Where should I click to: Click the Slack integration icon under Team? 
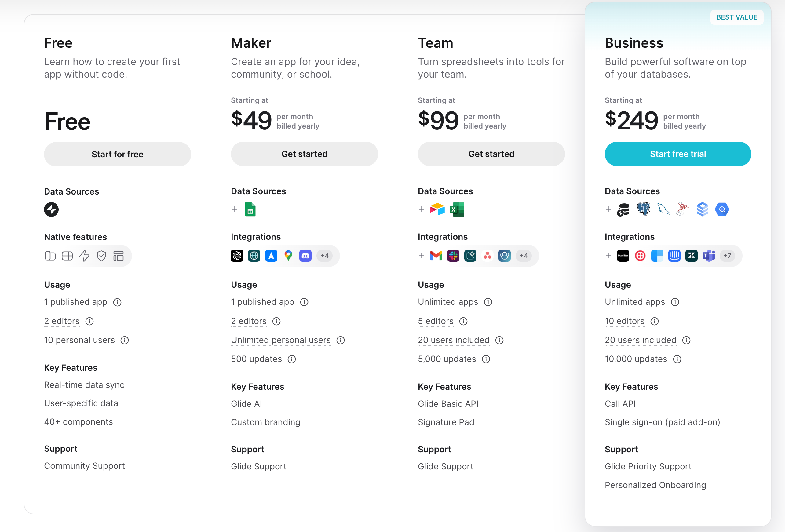453,256
